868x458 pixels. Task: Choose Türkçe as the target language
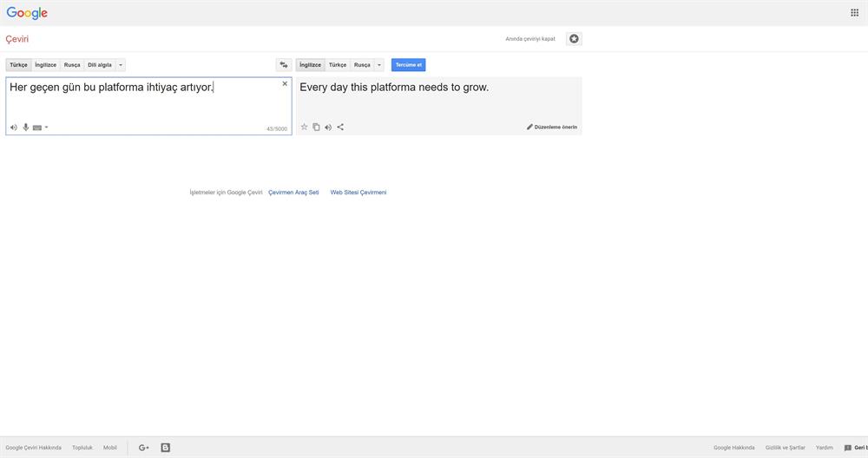(x=338, y=65)
